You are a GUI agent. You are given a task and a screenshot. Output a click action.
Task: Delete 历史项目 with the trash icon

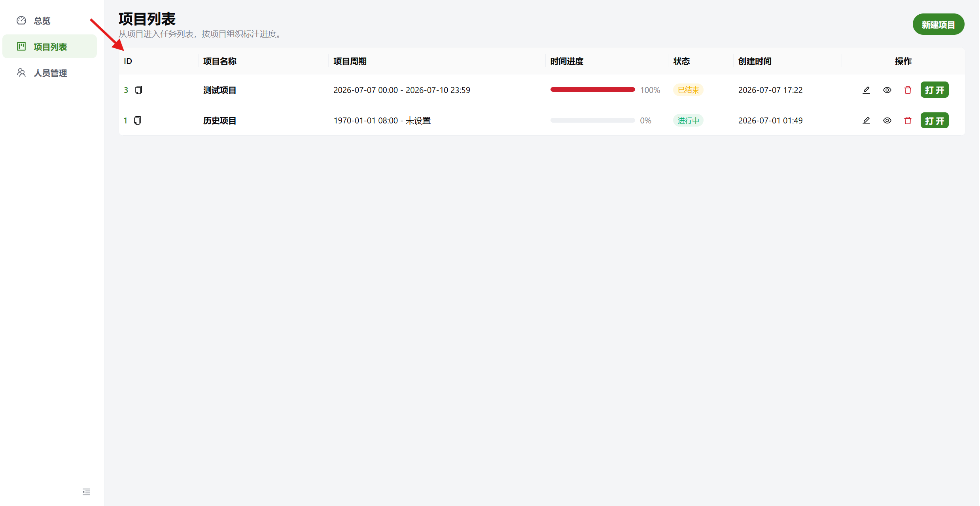(x=908, y=121)
